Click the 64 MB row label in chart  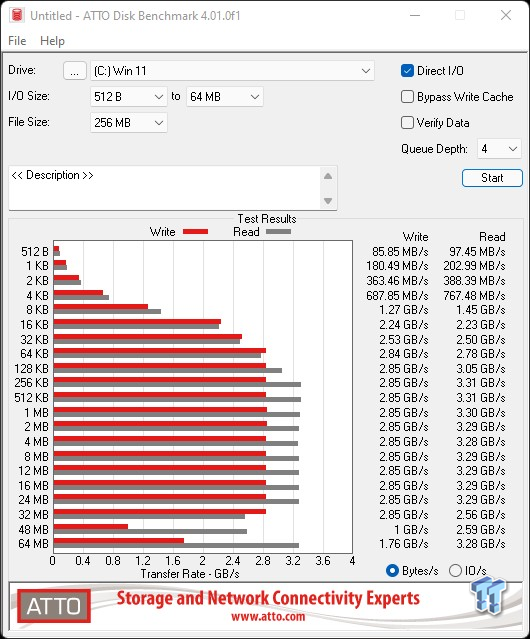[x=33, y=544]
